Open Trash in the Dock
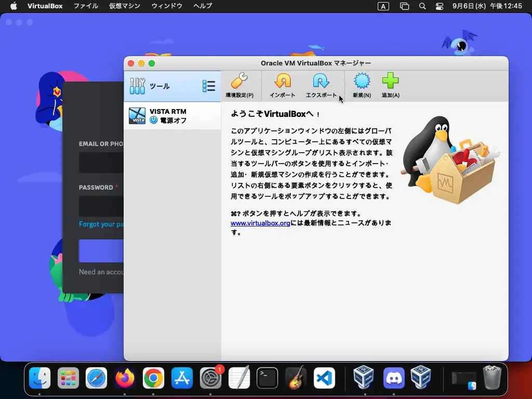Screen dimensions: 532x399 pyautogui.click(x=492, y=377)
